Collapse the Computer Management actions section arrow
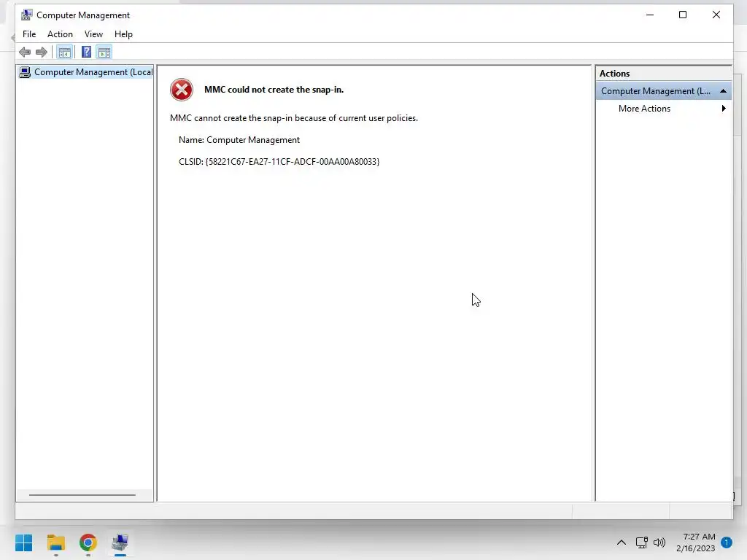Image resolution: width=747 pixels, height=560 pixels. [723, 91]
